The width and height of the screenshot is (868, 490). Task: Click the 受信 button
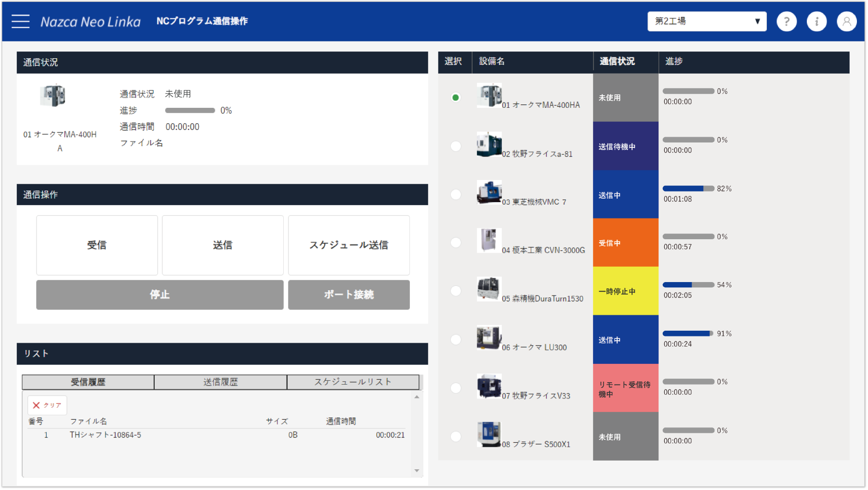coord(96,245)
